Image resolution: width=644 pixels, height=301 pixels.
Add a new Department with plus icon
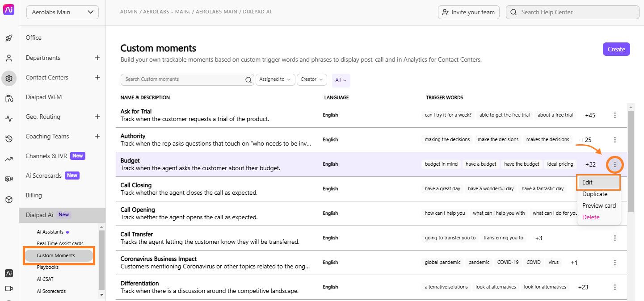(x=97, y=58)
